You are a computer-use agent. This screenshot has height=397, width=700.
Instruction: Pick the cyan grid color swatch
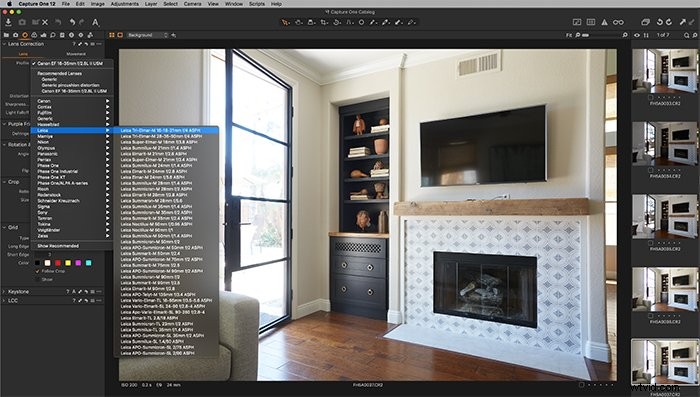click(89, 263)
